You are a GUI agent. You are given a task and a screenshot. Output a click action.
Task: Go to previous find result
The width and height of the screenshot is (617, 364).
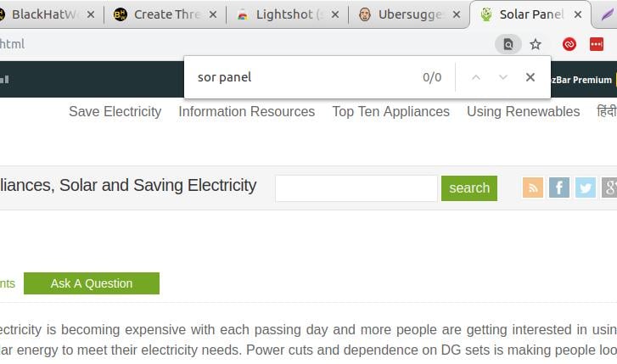click(x=476, y=77)
